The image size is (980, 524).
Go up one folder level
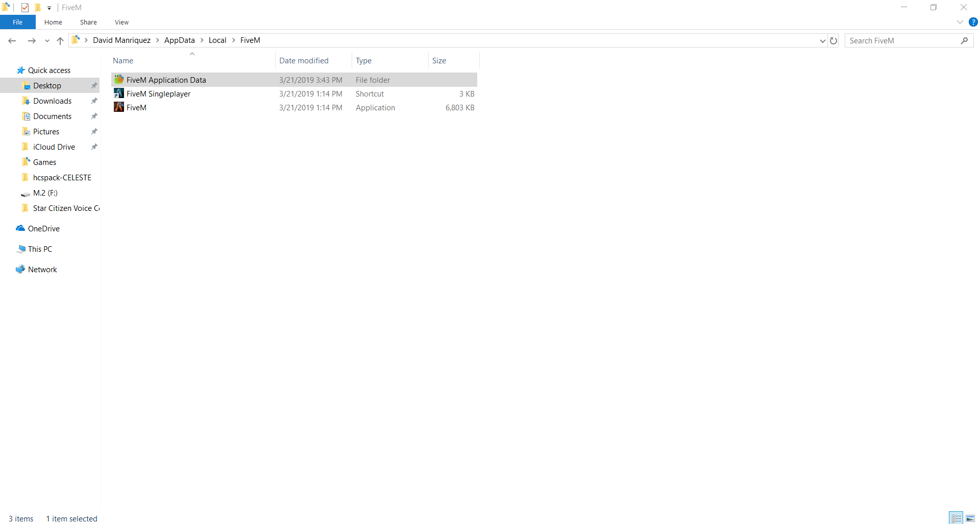tap(60, 41)
